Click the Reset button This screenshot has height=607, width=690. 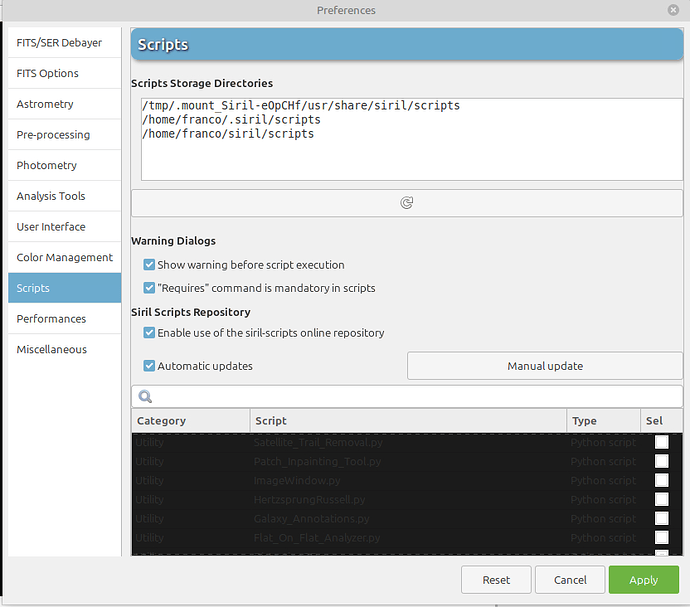coord(496,580)
